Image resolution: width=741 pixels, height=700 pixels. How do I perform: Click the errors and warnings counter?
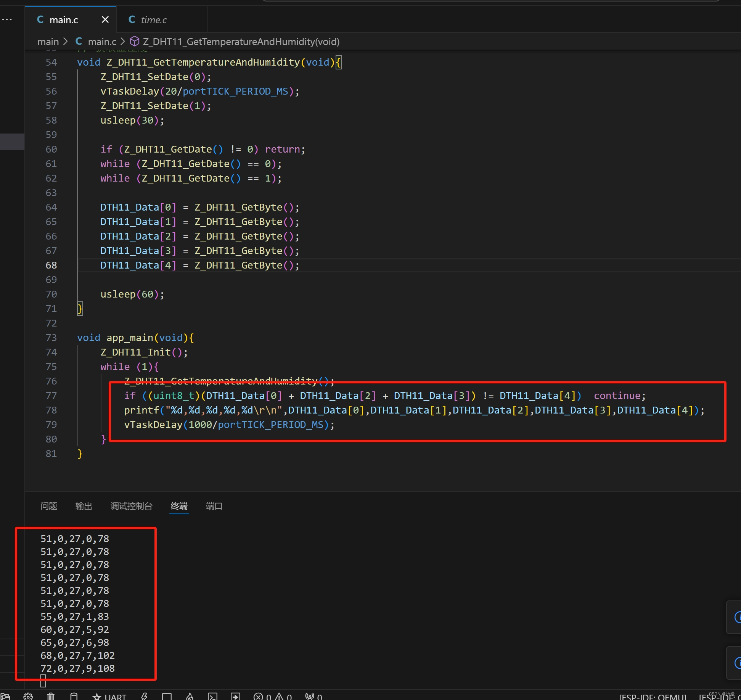point(273,697)
